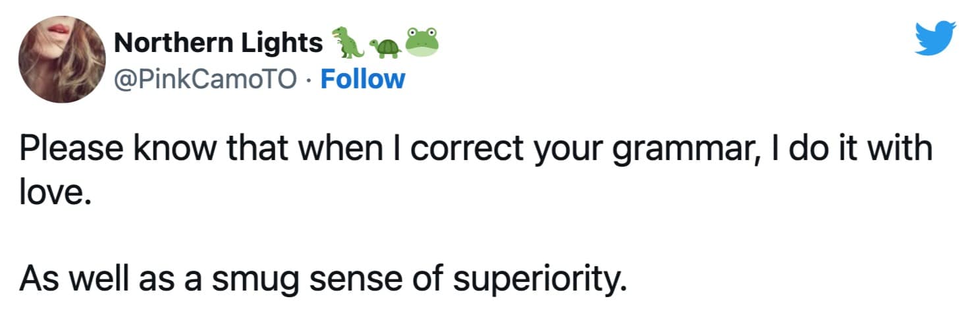Image resolution: width=980 pixels, height=311 pixels.
Task: Open the profile picture avatar
Action: tap(61, 59)
